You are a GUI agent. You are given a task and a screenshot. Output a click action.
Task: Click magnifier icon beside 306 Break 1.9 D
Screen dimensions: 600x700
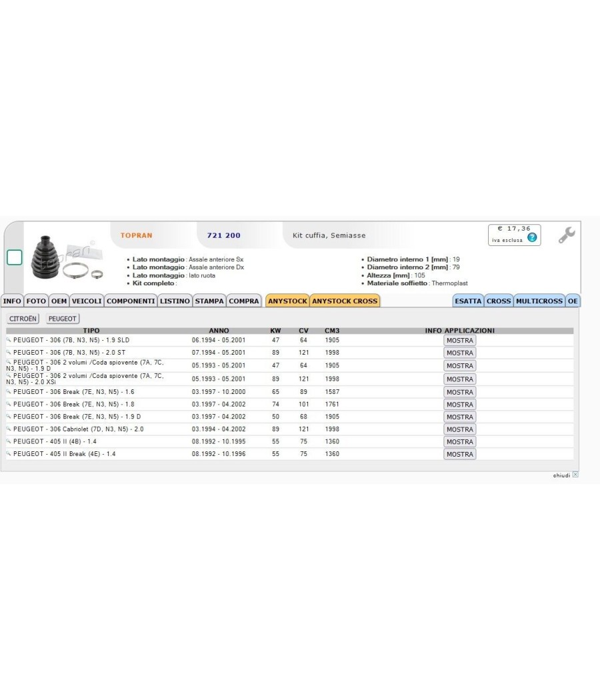tap(9, 417)
